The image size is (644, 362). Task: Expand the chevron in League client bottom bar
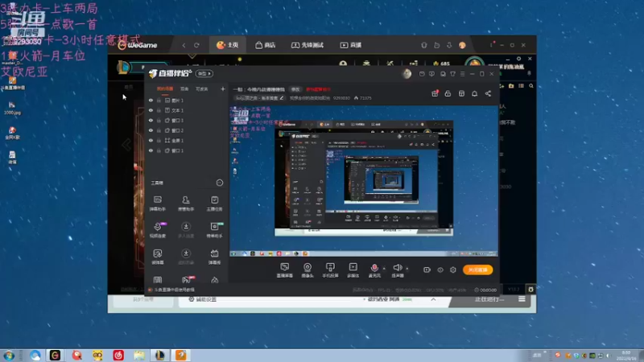pyautogui.click(x=433, y=299)
